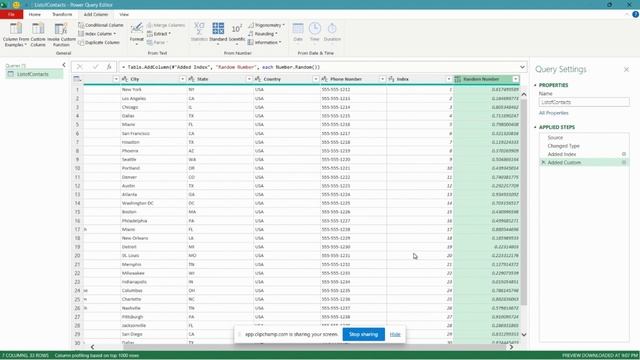Switch to the Transform tab

coord(62,14)
